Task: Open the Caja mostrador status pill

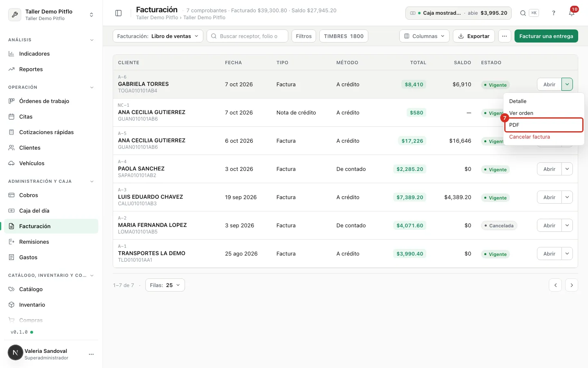Action: coord(459,13)
